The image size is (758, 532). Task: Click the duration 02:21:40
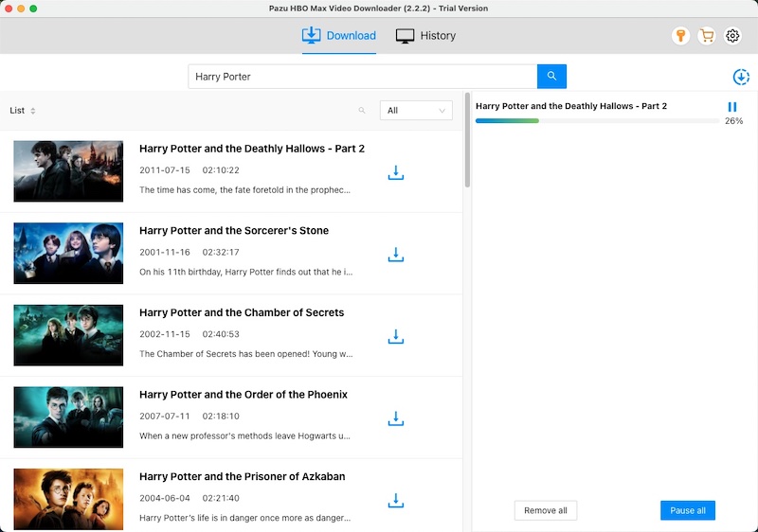221,498
